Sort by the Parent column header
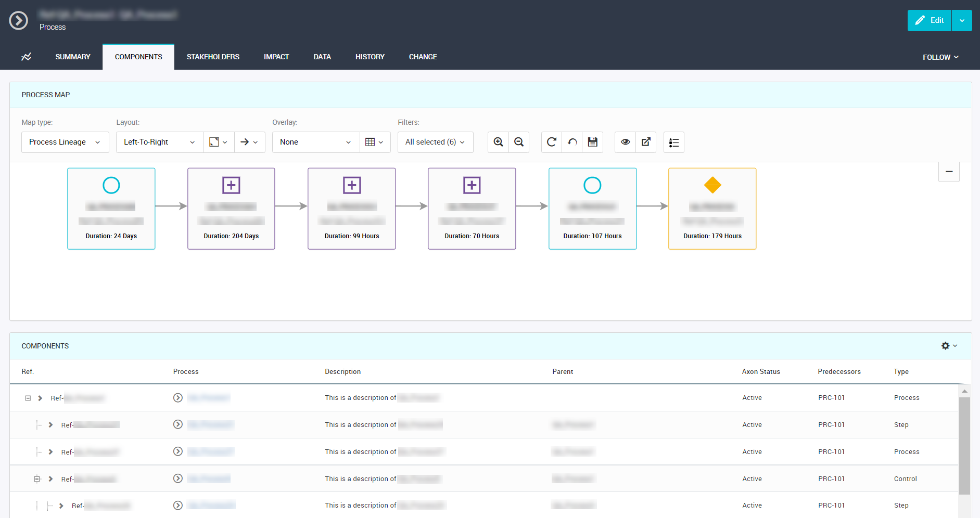 (563, 371)
